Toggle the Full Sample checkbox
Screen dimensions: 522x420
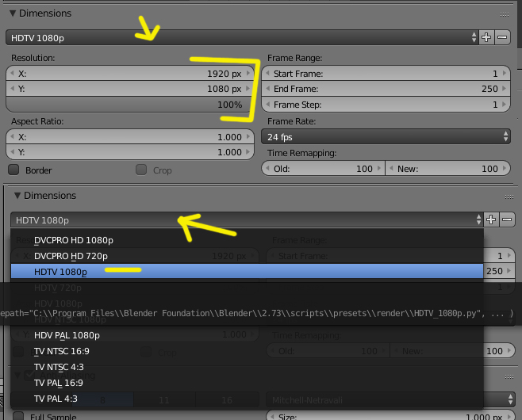coord(18,416)
